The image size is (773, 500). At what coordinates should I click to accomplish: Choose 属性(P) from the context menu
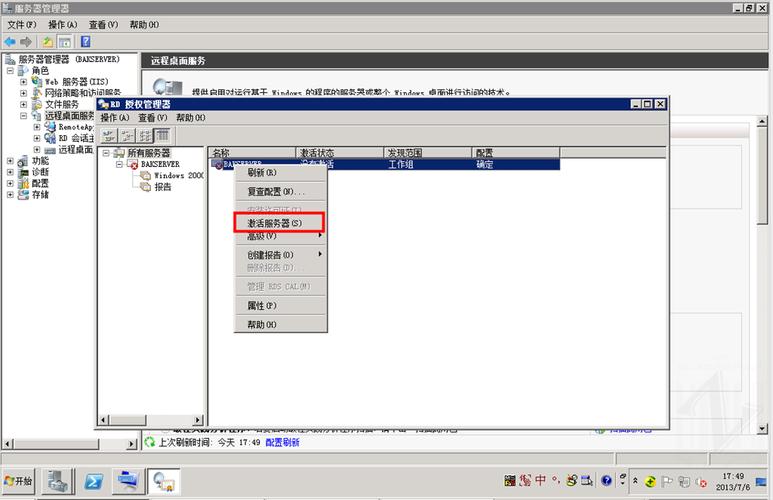(x=280, y=306)
